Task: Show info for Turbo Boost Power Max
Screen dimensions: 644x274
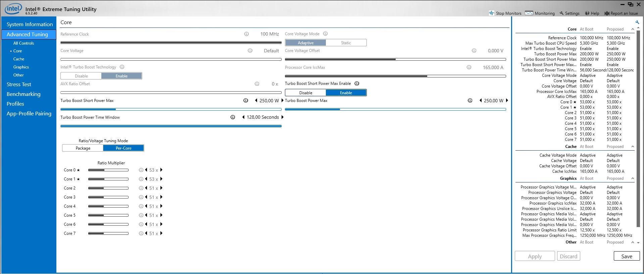Action: 470,101
